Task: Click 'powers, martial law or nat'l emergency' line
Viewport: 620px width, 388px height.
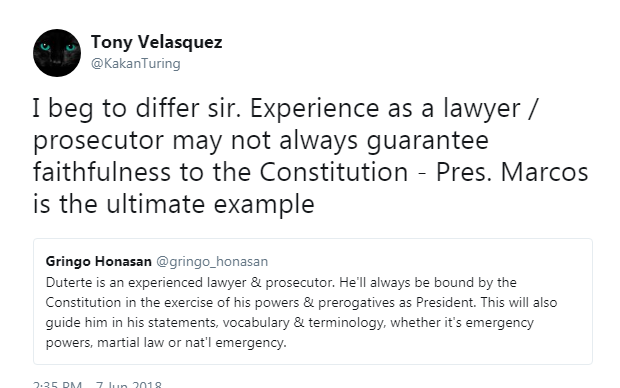Action: point(166,343)
